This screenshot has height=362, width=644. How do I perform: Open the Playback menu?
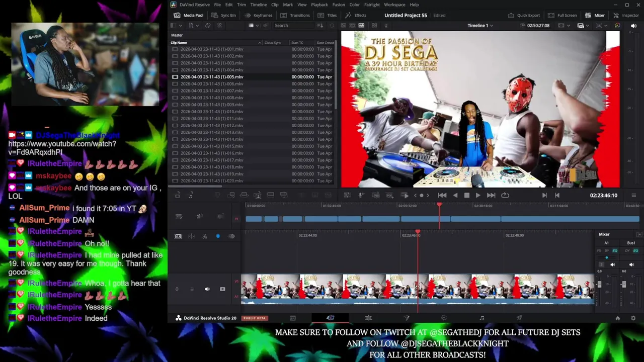[x=319, y=5]
